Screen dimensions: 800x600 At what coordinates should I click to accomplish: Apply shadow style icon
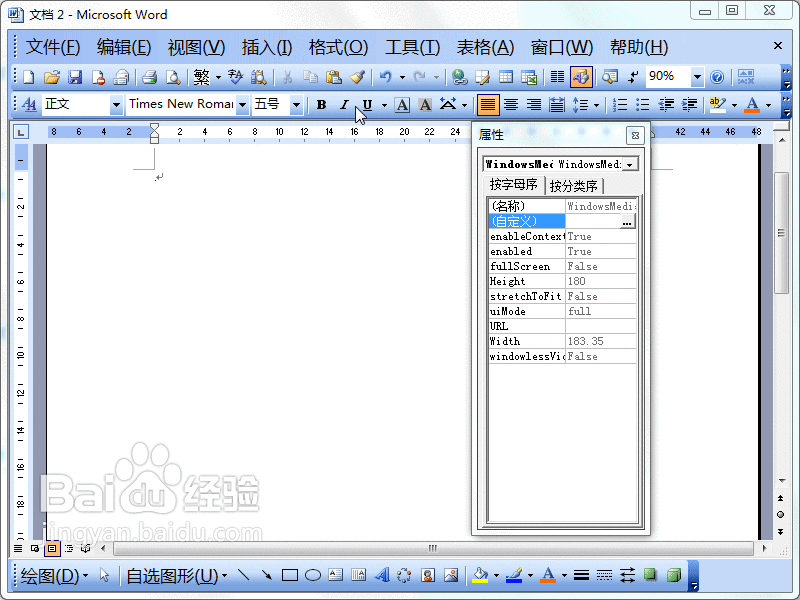click(x=650, y=576)
